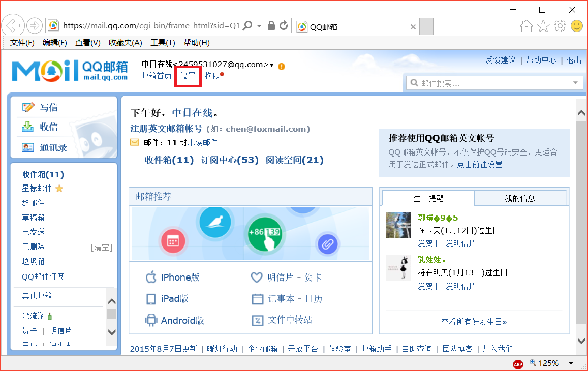Click the heart icon beside 明信片 - 贺卡

(x=257, y=277)
